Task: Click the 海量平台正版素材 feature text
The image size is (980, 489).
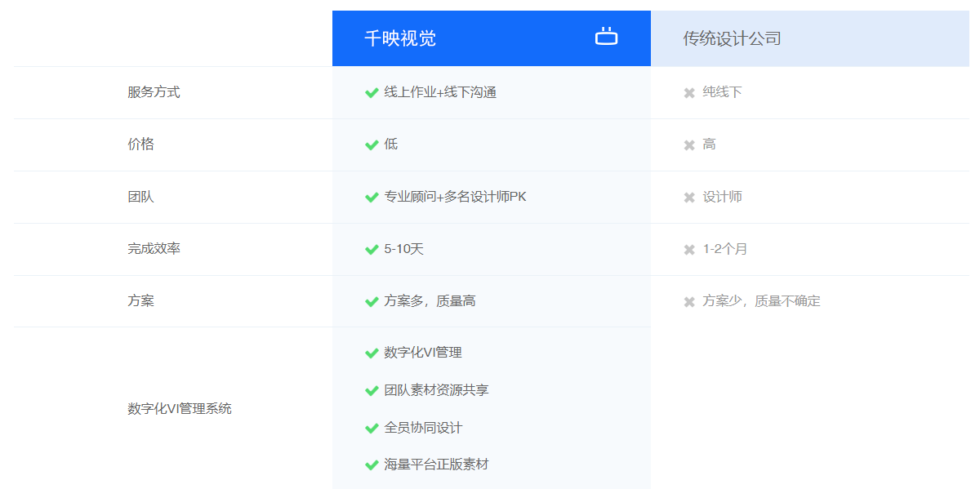Action: pos(436,465)
